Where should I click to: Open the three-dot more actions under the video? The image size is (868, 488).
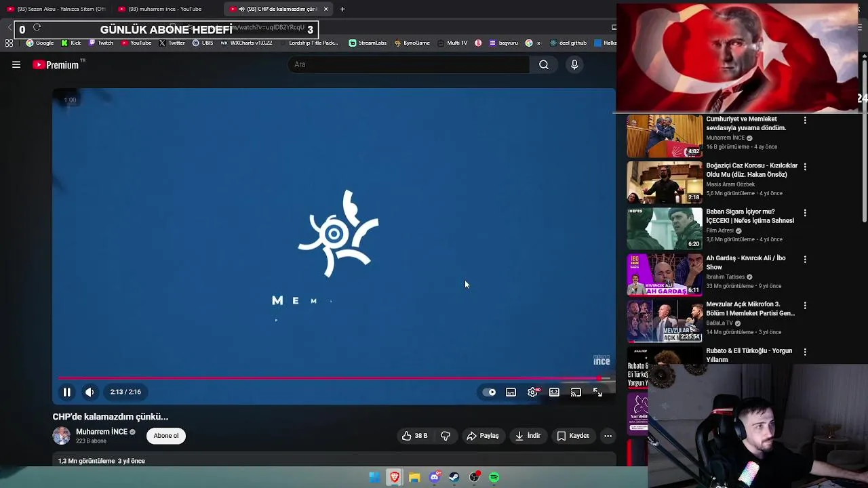608,436
